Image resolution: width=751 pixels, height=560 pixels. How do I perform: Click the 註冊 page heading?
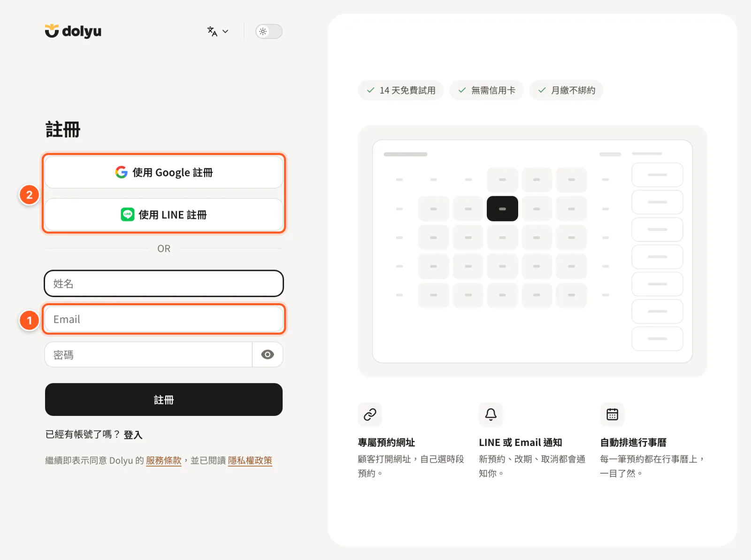point(63,130)
